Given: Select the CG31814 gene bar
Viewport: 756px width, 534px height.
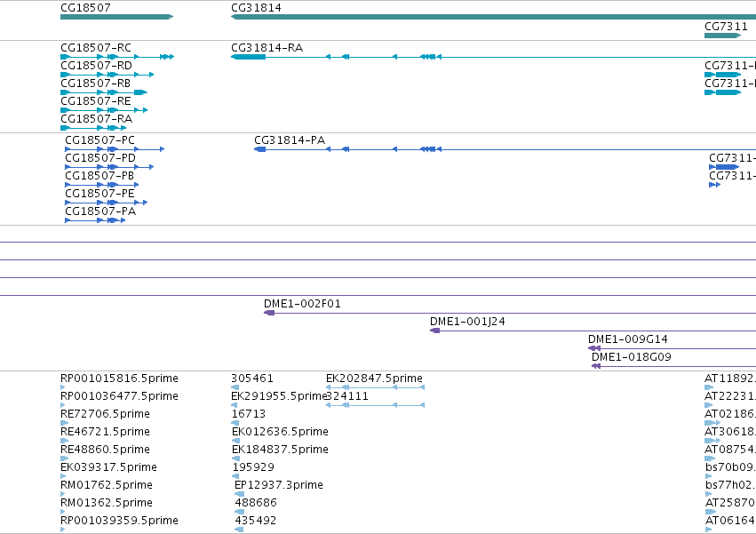Looking at the screenshot, I should pos(493,17).
